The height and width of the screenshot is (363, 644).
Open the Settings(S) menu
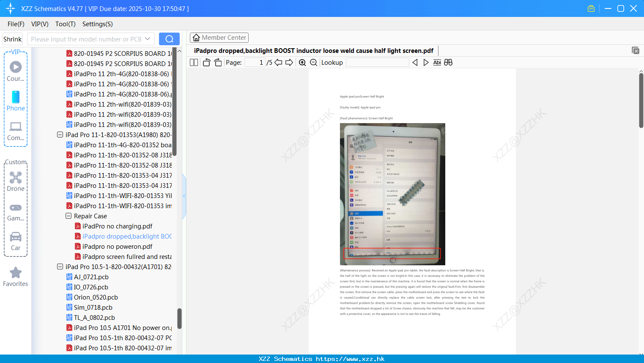(98, 24)
